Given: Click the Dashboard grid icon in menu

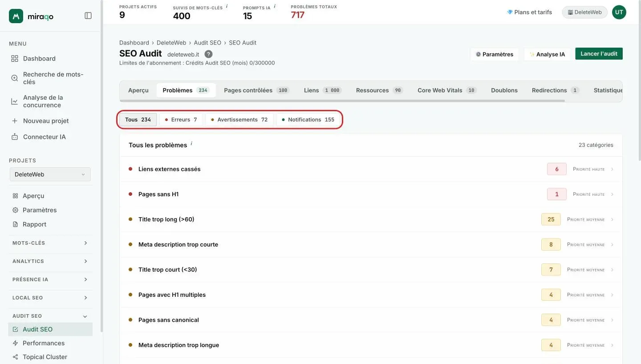Looking at the screenshot, I should pyautogui.click(x=15, y=59).
